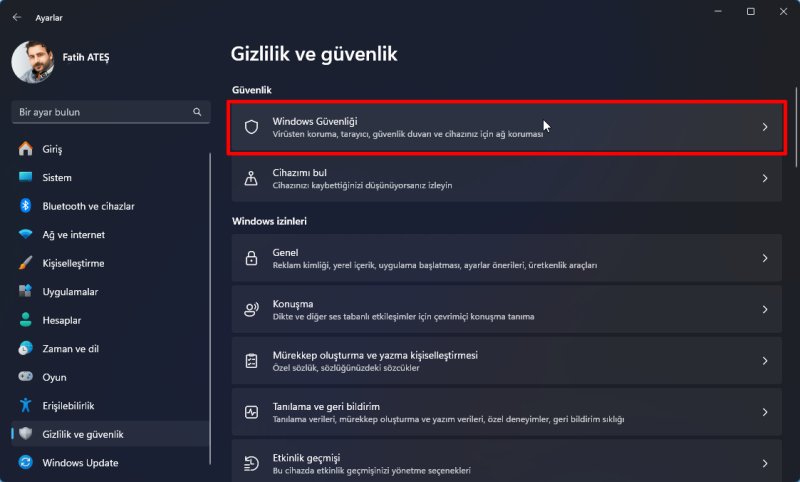Open the Hesaplar settings section
The width and height of the screenshot is (800, 482).
click(x=62, y=320)
